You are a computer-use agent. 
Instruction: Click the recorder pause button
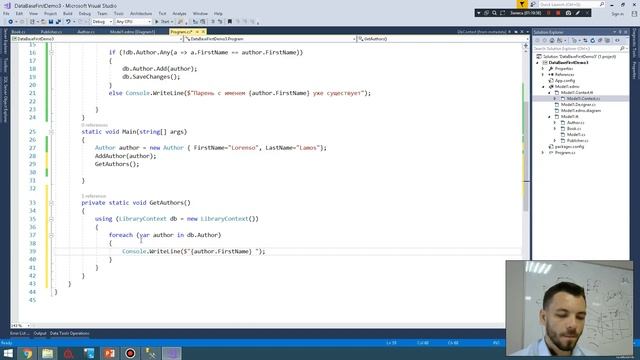549,13
